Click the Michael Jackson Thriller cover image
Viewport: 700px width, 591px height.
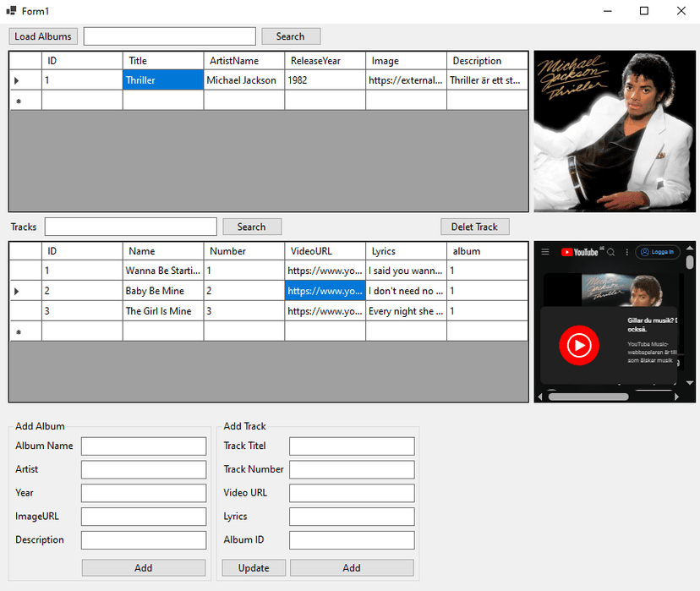[615, 131]
